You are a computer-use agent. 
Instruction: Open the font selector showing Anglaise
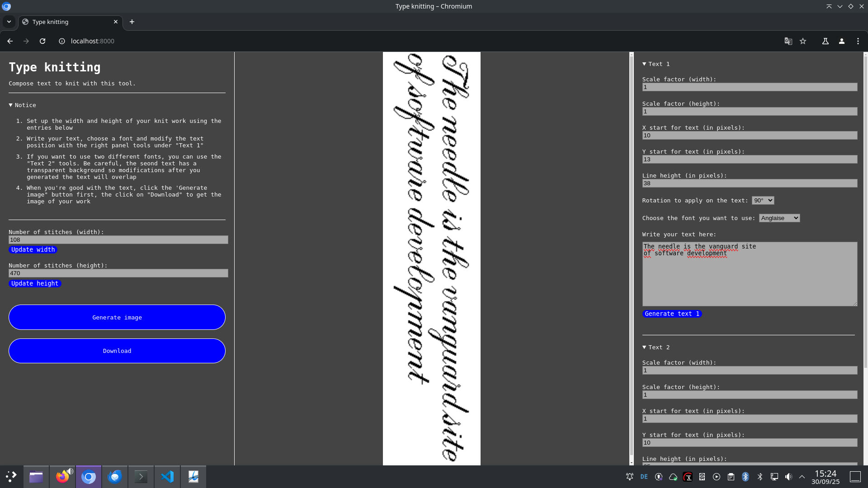(x=779, y=218)
